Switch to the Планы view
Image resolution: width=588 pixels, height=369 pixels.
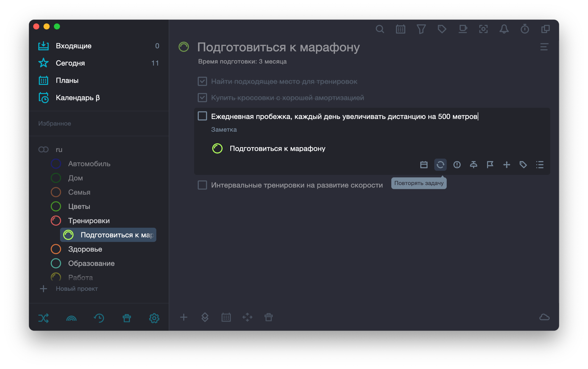click(x=67, y=81)
